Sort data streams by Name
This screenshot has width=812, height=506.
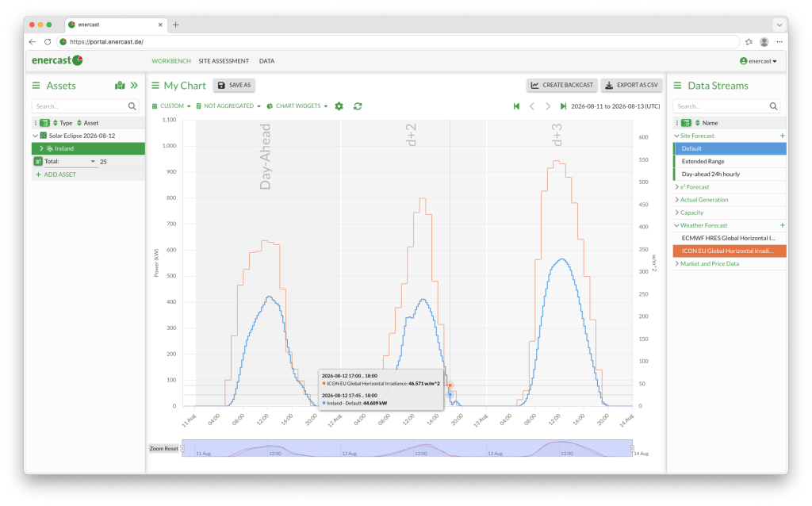point(707,123)
